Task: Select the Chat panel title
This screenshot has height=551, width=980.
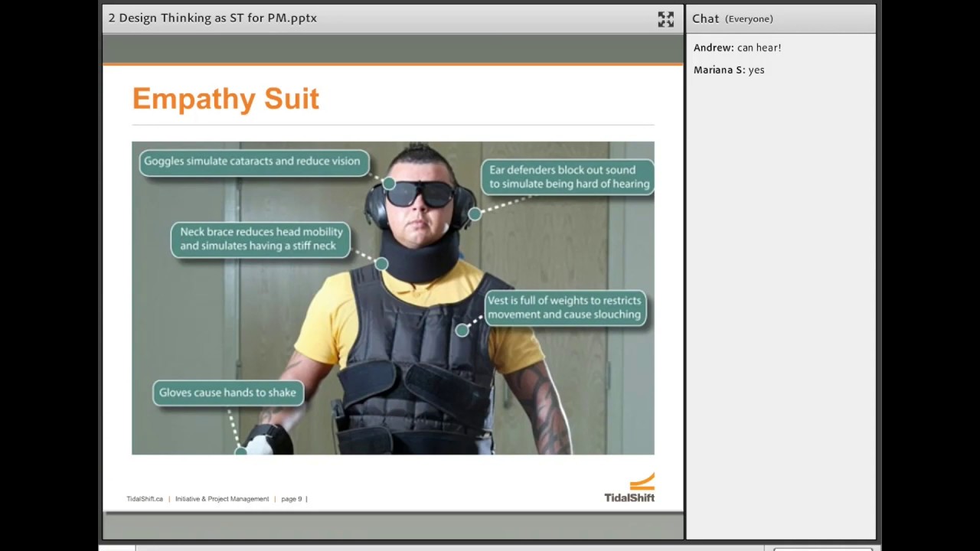Action: 705,18
